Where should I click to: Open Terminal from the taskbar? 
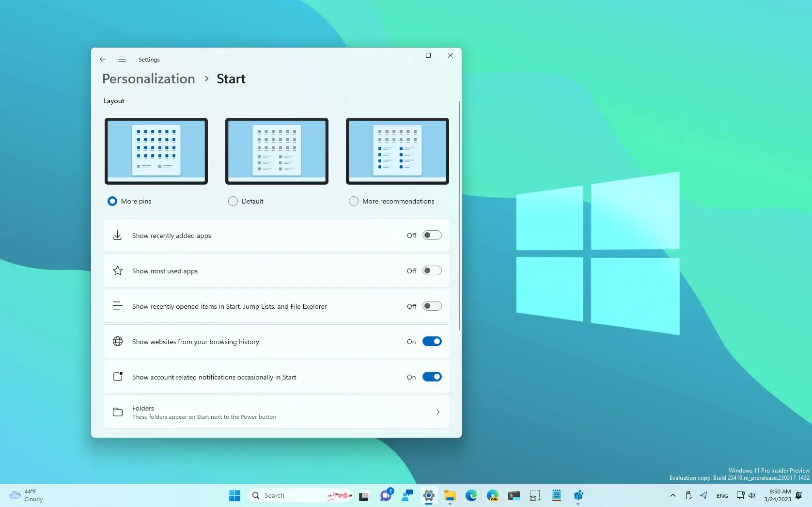click(x=514, y=495)
